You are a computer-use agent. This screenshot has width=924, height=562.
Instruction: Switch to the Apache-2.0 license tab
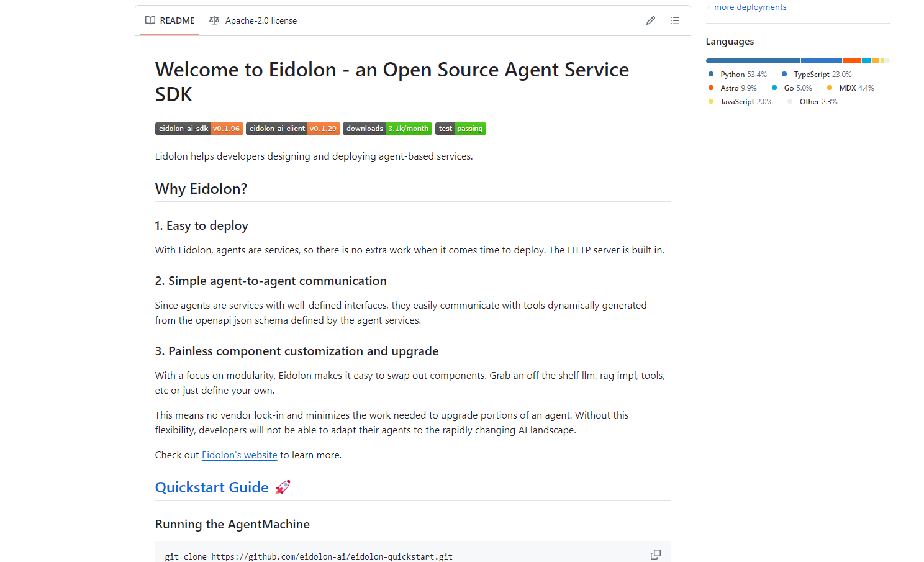(253, 20)
